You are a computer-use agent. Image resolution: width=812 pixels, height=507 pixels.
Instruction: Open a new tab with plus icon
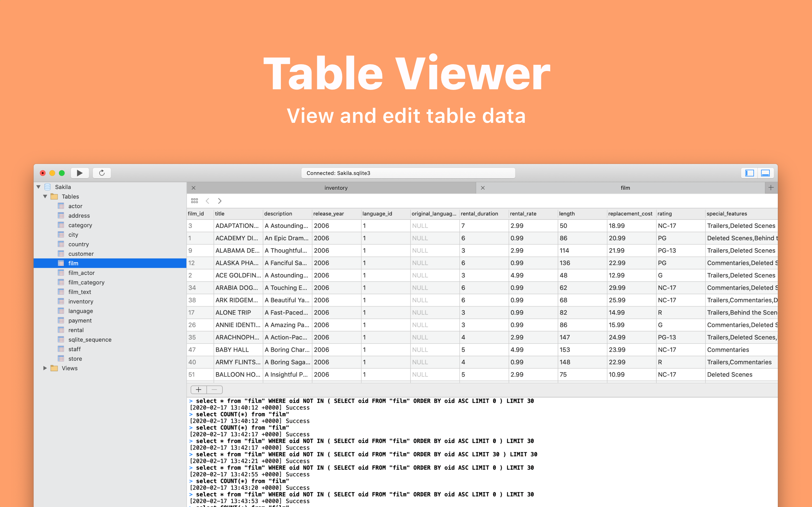click(771, 188)
